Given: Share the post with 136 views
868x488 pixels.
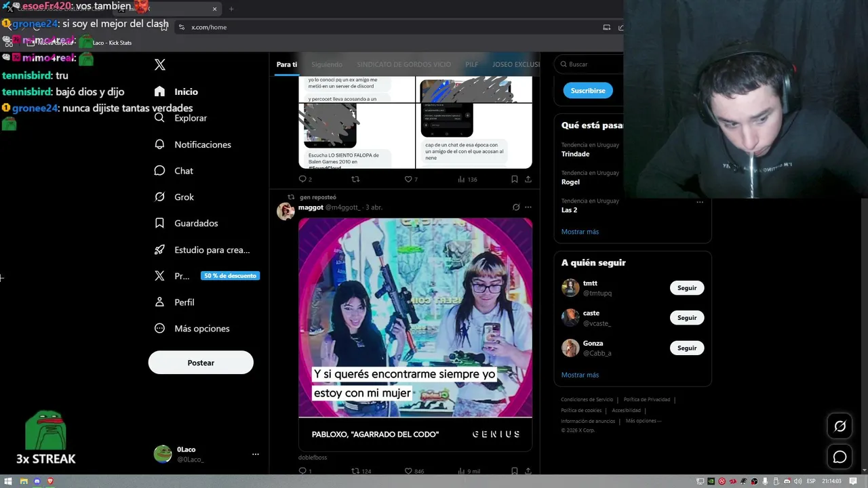Looking at the screenshot, I should [x=528, y=179].
